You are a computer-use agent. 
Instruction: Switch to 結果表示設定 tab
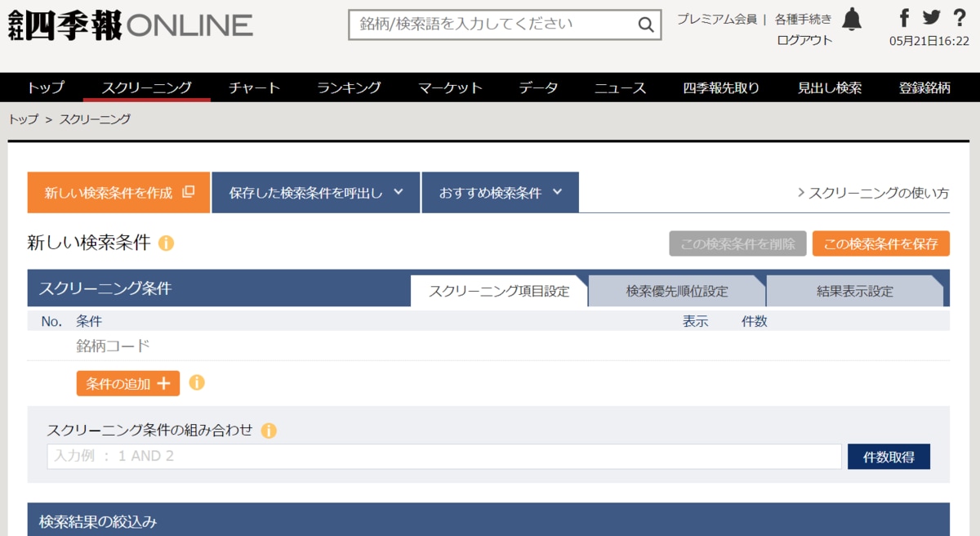854,291
